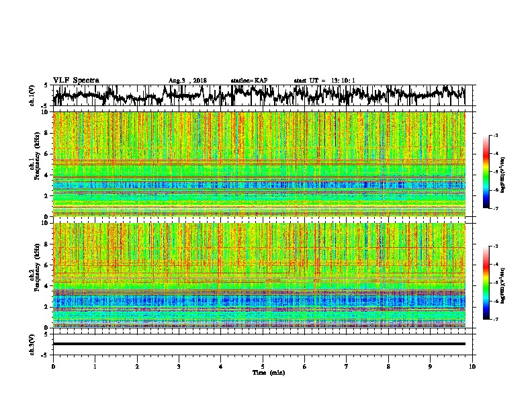The height and width of the screenshot is (411, 532).
Task: Click the "9" tick on the time axis
Action: [430, 367]
